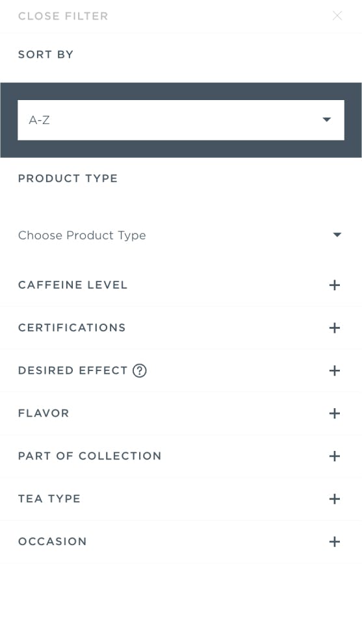The image size is (362, 644).
Task: Click the Flavor filter label
Action: (44, 413)
